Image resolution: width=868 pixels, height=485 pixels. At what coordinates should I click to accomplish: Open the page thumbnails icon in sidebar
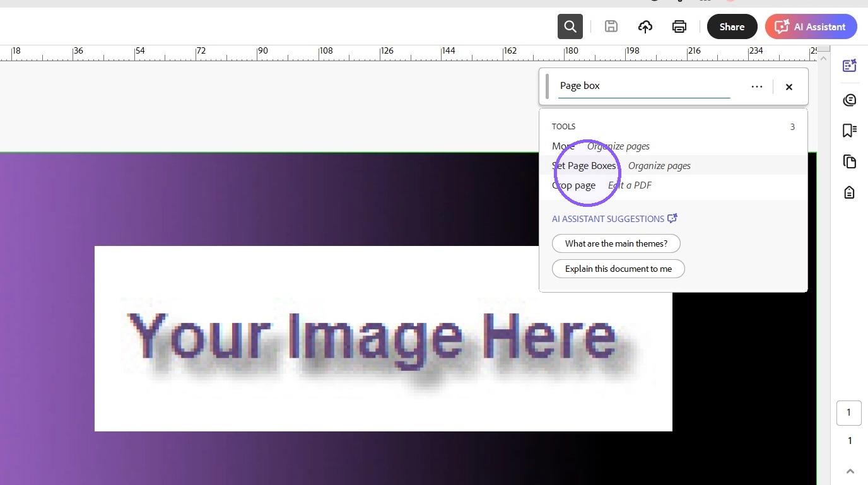pos(850,161)
